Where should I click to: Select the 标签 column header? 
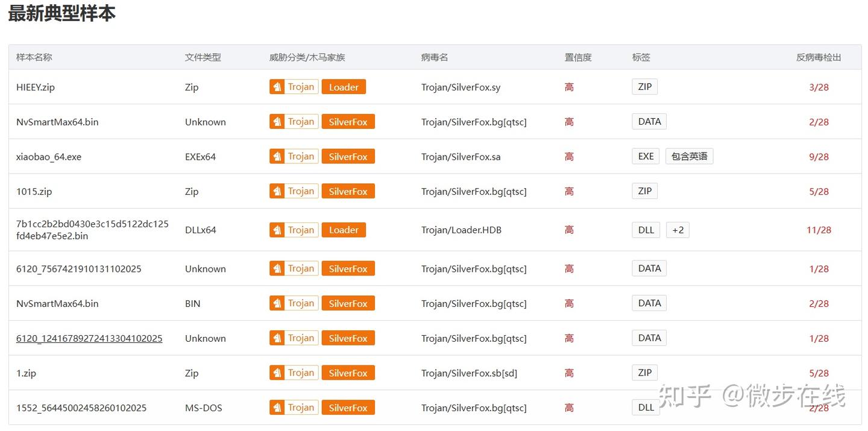(641, 57)
